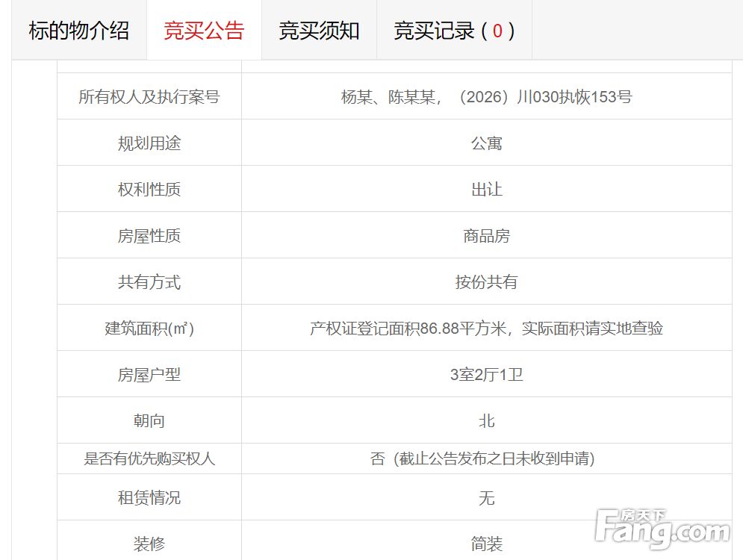
Task: Click the 规划用途 row label
Action: click(x=149, y=143)
